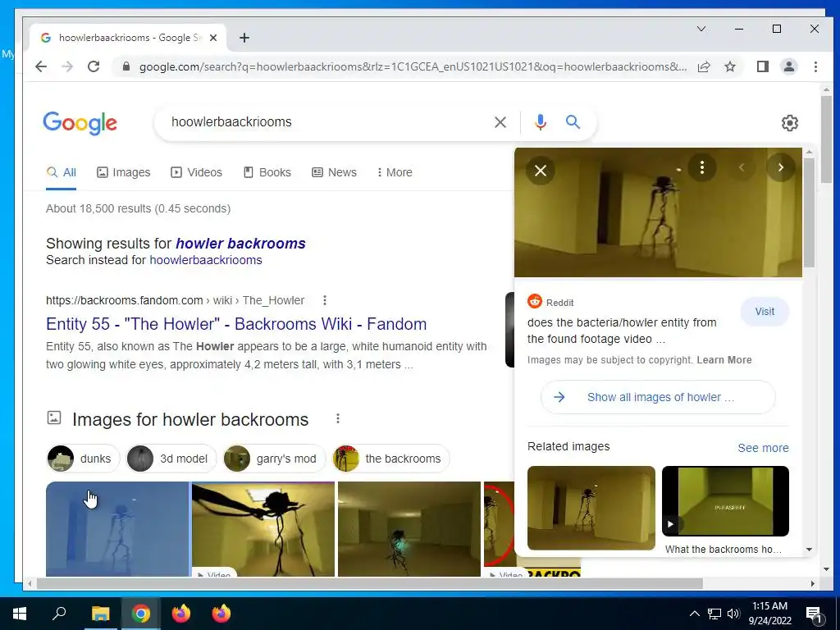Open options for Images for howler backrooms
The height and width of the screenshot is (630, 840).
pos(337,418)
